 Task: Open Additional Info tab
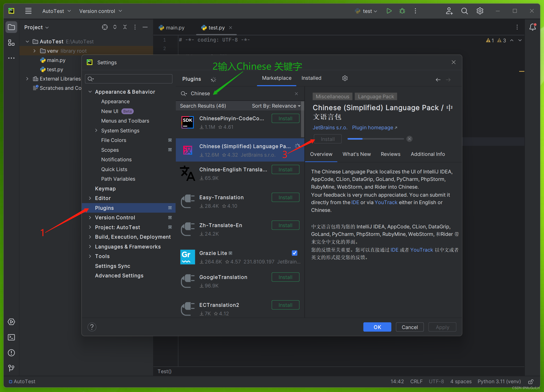pos(428,154)
